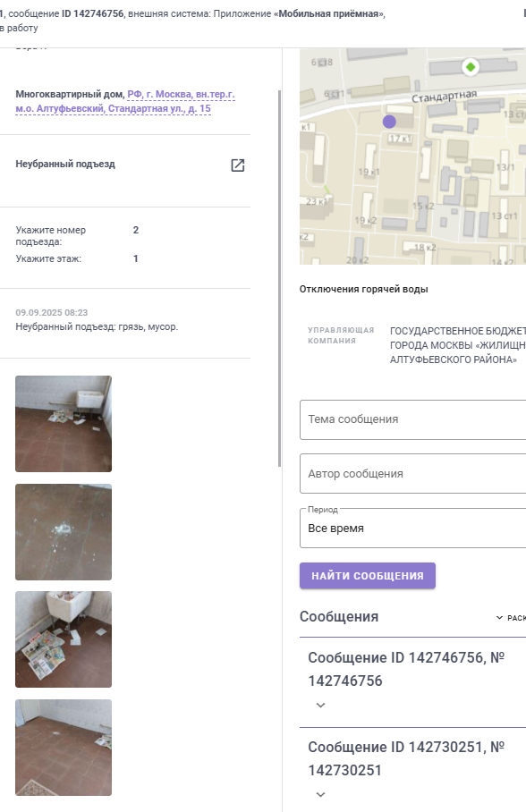526x812 pixels.
Task: Open the Период dropdown showing Все время
Action: 413,529
